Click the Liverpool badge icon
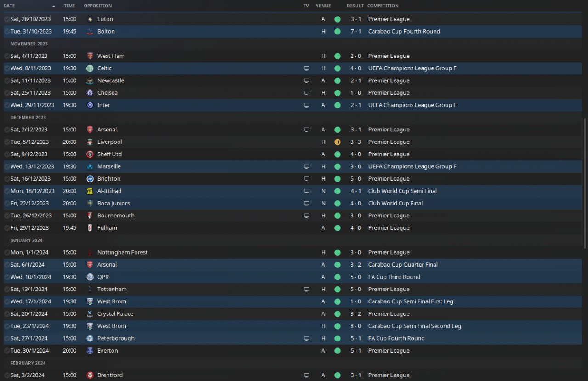Image resolution: width=588 pixels, height=381 pixels. (x=90, y=142)
